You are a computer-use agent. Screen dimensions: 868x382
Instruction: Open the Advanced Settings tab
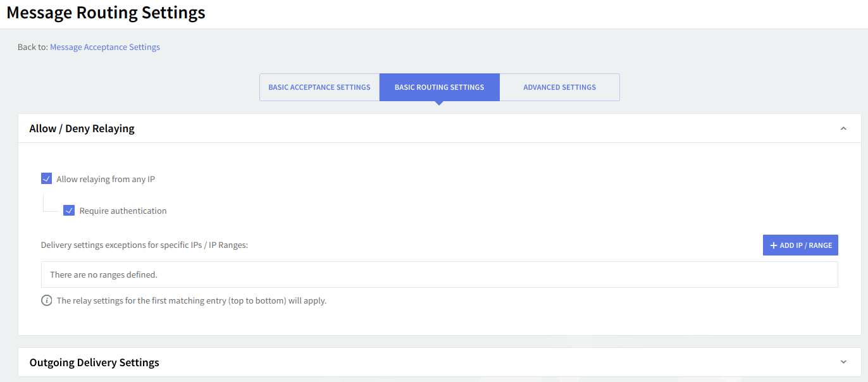click(559, 87)
